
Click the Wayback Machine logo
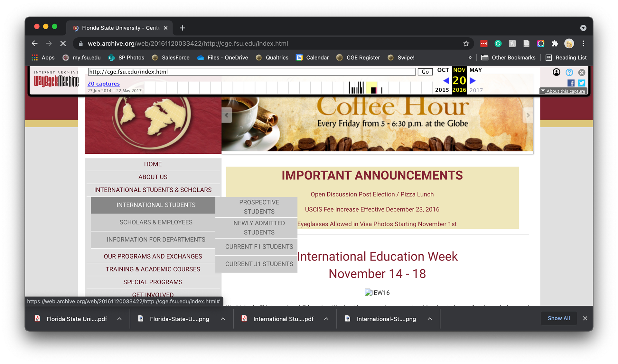(x=56, y=80)
